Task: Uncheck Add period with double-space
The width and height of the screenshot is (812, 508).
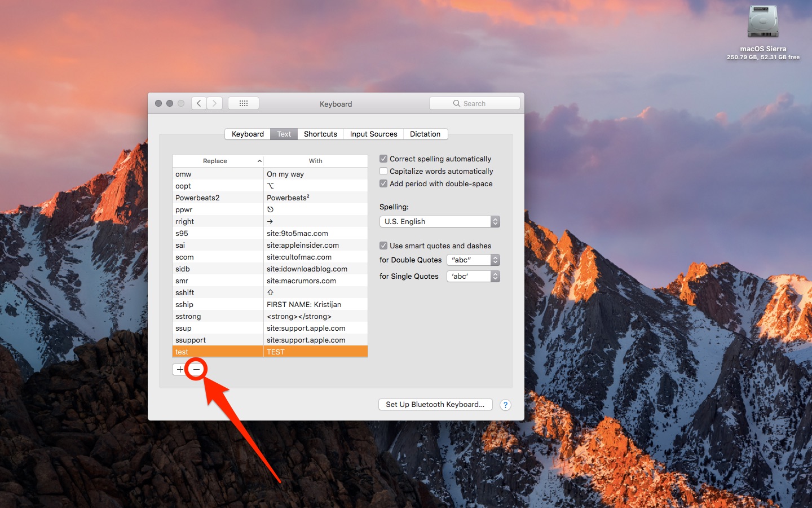Action: [383, 183]
